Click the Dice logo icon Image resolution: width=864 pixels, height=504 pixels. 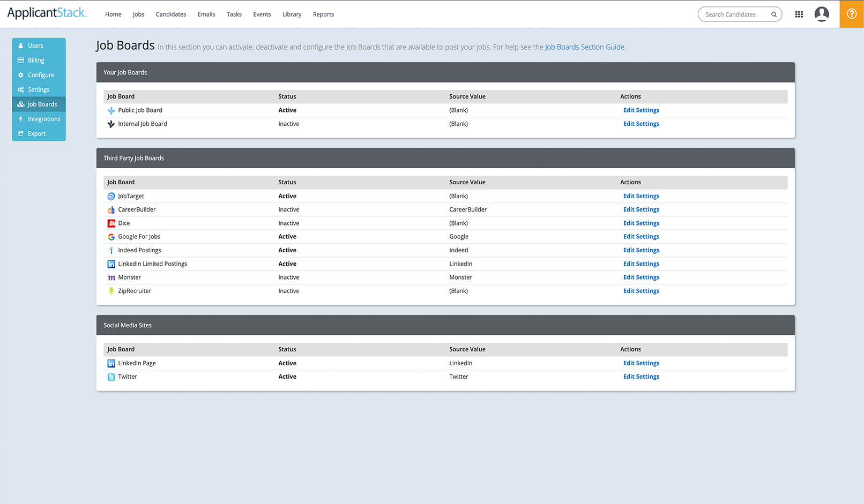point(111,223)
